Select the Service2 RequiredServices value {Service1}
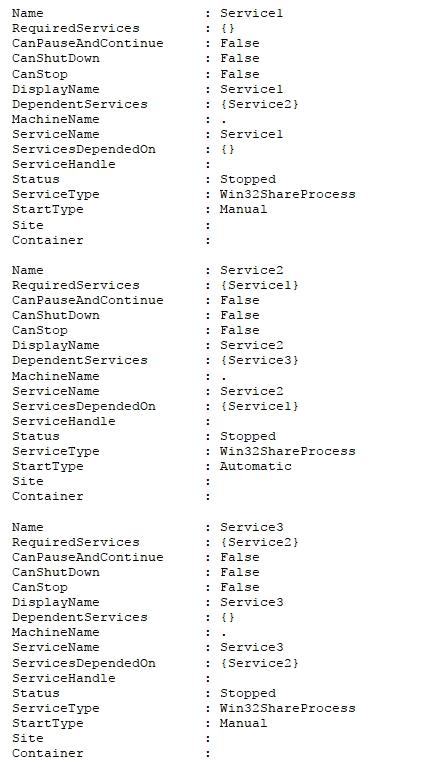Viewport: 434px width, 769px height. 259,285
